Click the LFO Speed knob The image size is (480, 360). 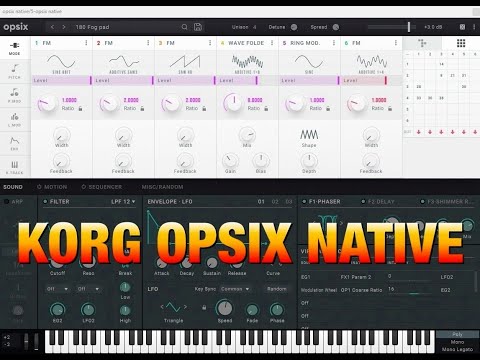(x=225, y=308)
